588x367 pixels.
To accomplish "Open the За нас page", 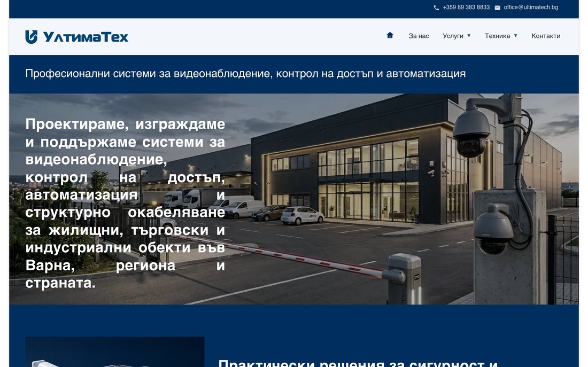I will point(419,36).
